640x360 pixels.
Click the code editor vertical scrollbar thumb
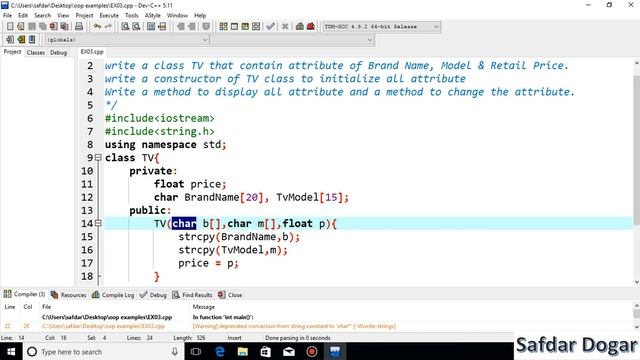pos(636,150)
